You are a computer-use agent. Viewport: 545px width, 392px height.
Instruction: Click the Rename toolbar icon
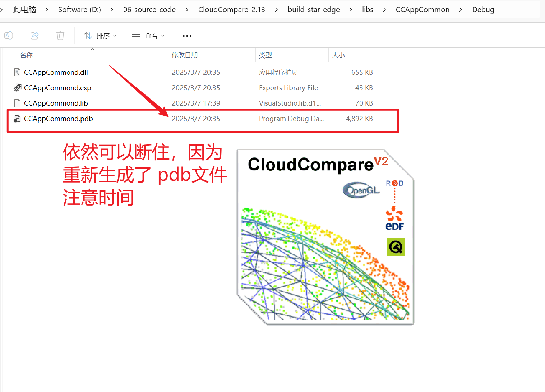(x=9, y=36)
